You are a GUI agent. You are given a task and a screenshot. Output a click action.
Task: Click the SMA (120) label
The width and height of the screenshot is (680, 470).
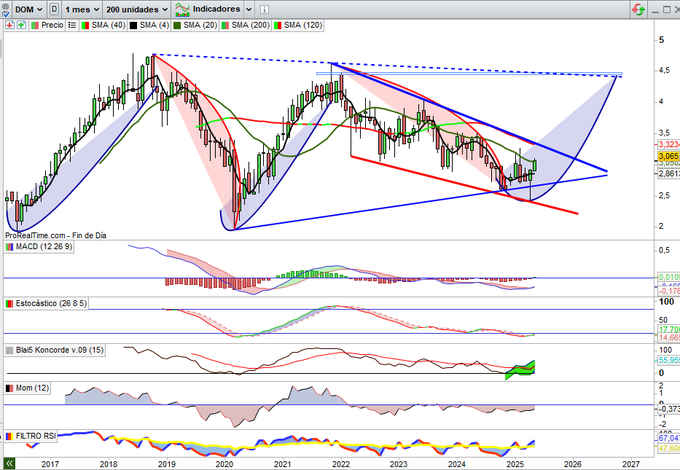point(303,25)
